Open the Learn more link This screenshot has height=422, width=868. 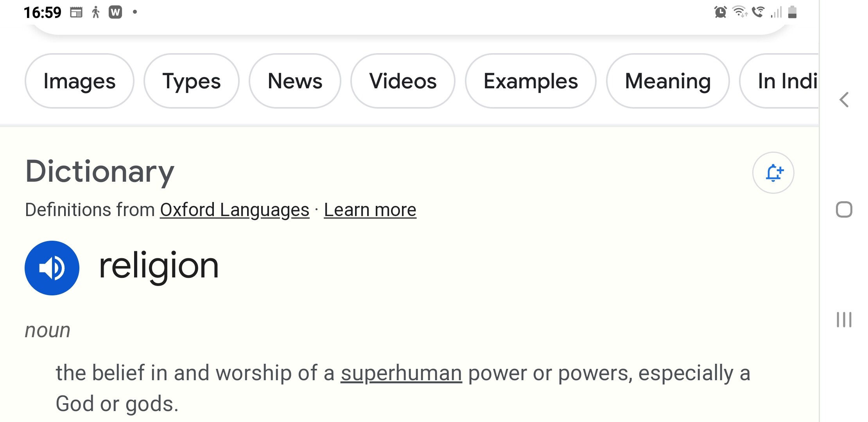[370, 210]
